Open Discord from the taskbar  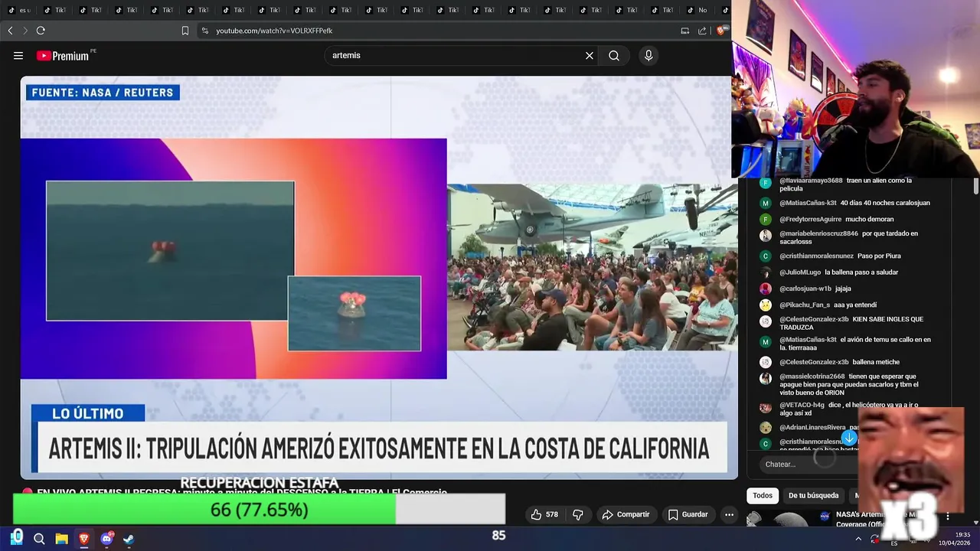[106, 539]
